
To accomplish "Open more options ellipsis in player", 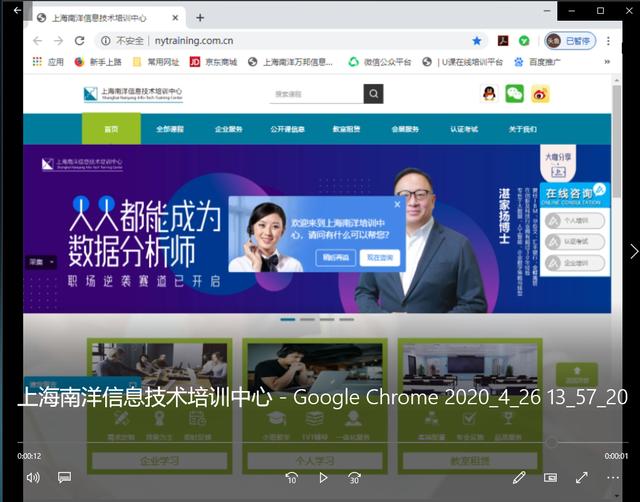I will (x=613, y=478).
